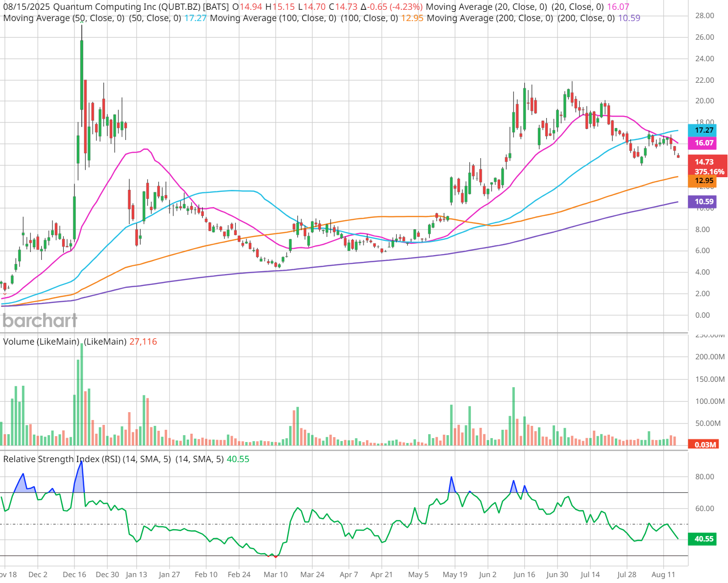728x583 pixels.
Task: Click the Jun 30 date label
Action: coord(557,575)
